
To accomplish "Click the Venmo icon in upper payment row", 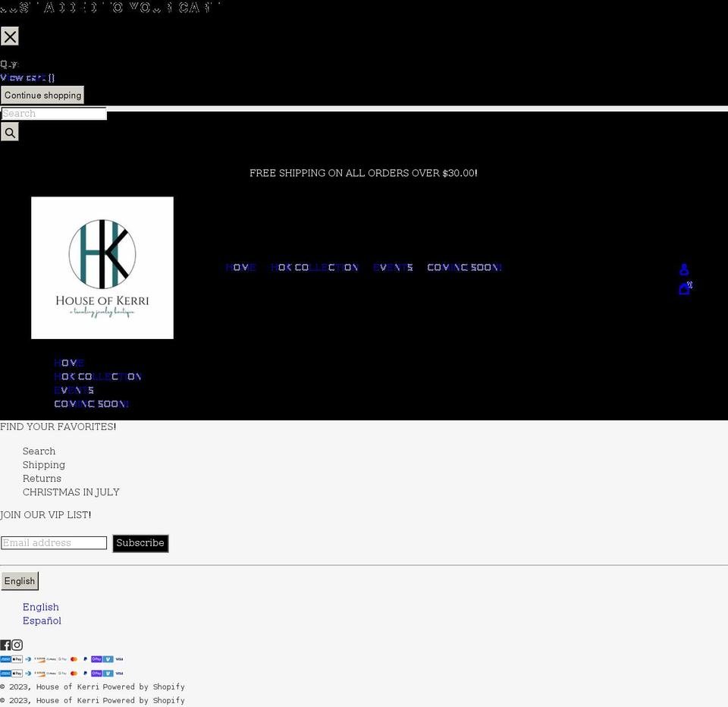I will 108,659.
